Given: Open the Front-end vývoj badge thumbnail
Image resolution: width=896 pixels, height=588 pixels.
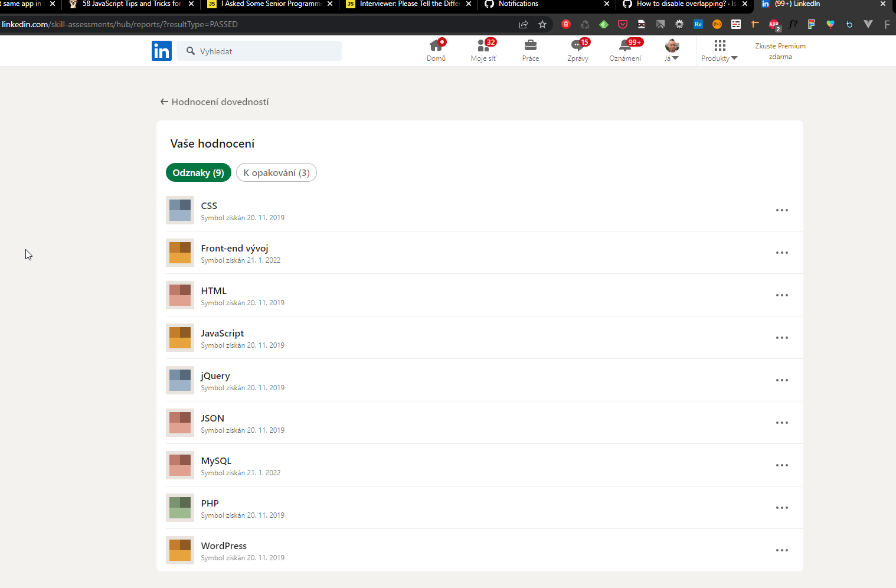Looking at the screenshot, I should (x=180, y=253).
